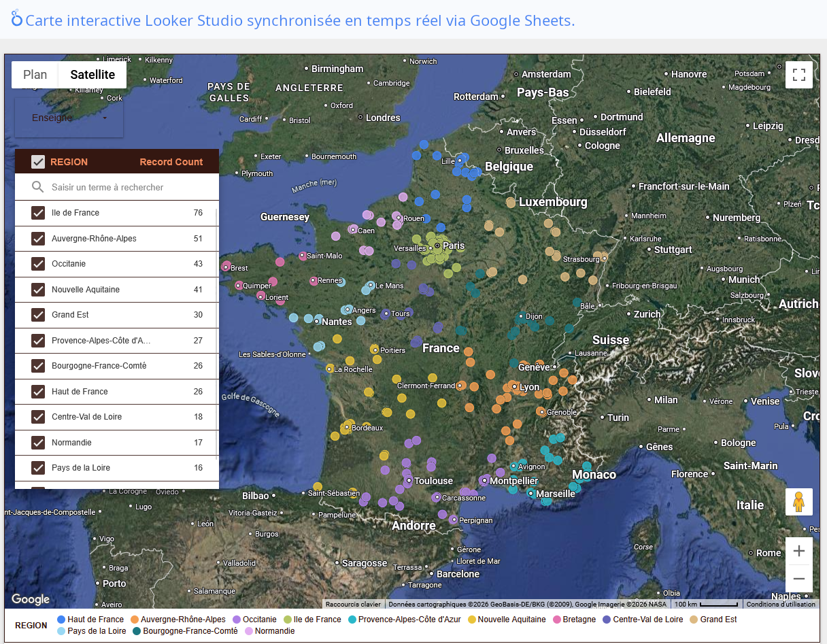Click the Street View pegman icon

(798, 502)
